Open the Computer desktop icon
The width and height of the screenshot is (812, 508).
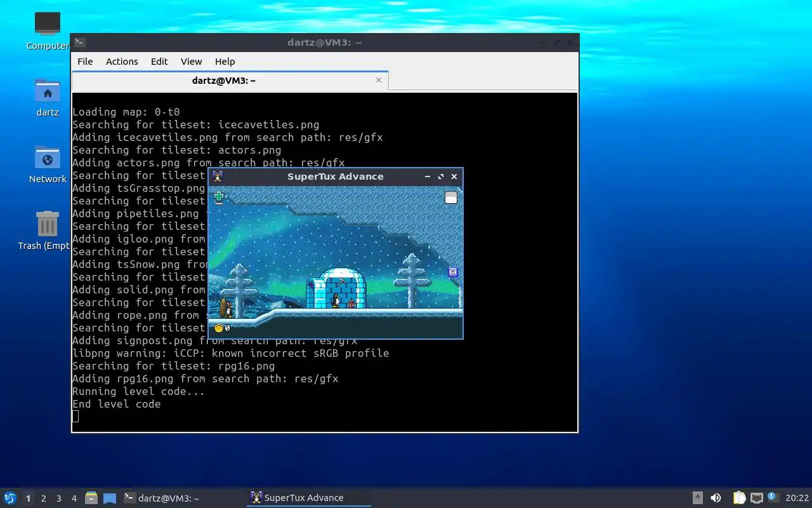[x=48, y=30]
